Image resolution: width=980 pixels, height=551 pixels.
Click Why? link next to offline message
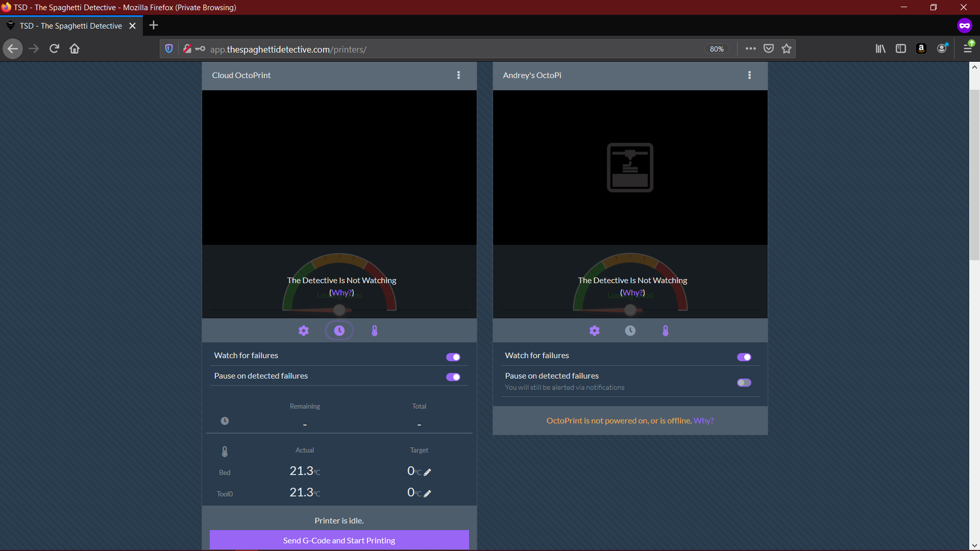coord(703,420)
